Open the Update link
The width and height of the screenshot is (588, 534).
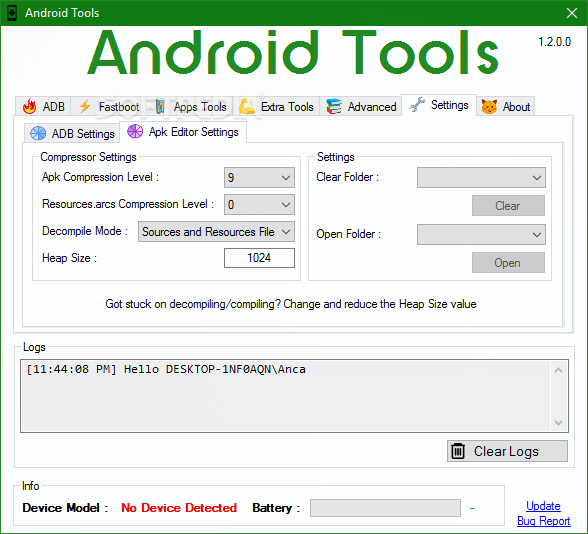pos(543,506)
